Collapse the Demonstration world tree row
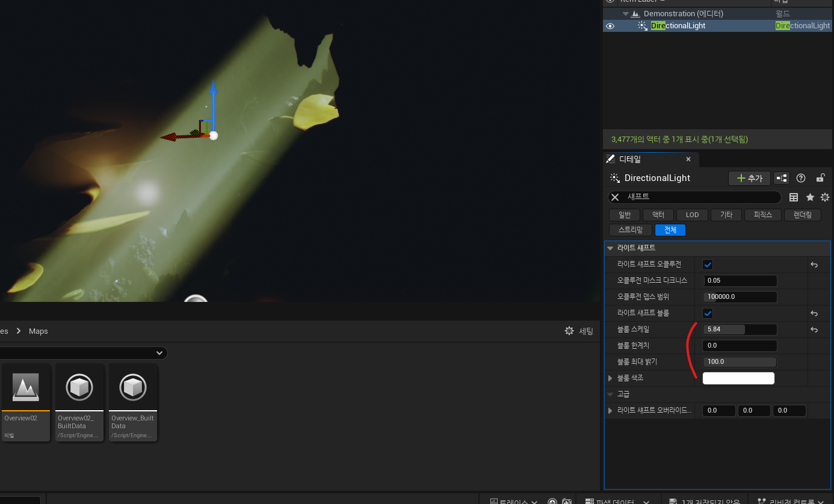The width and height of the screenshot is (834, 504). tap(625, 13)
